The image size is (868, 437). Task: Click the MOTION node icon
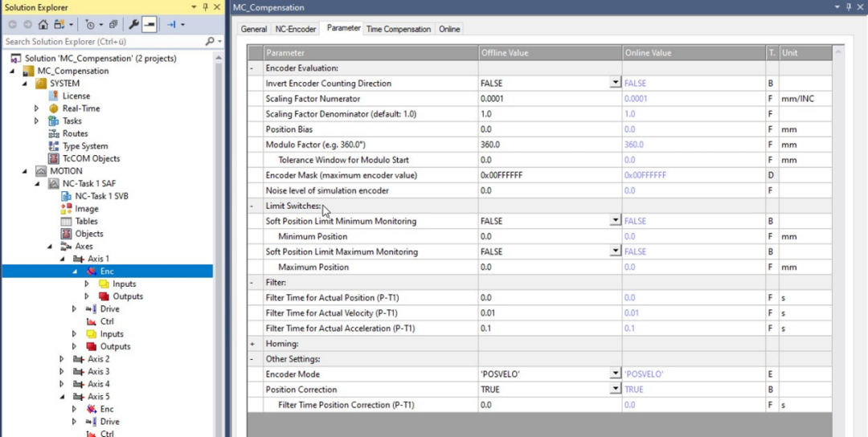41,171
